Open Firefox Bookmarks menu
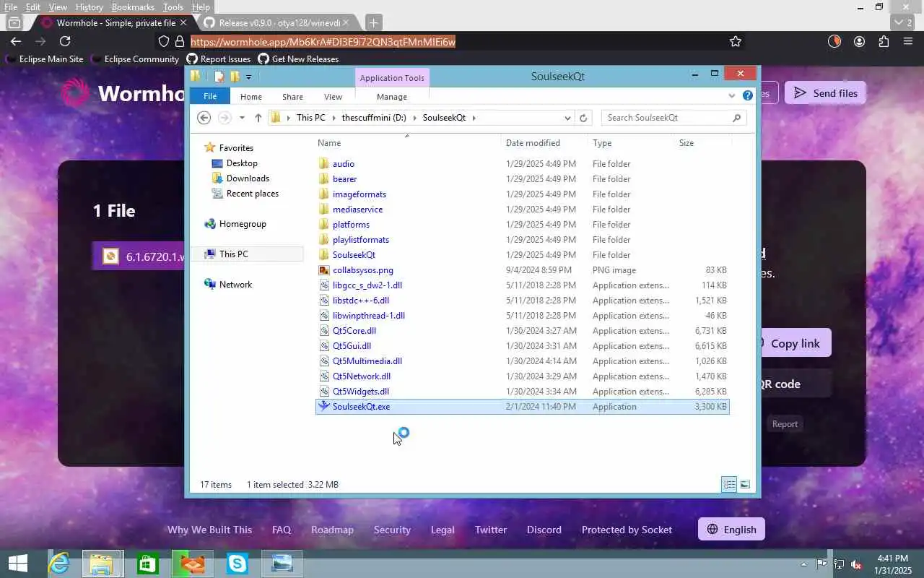The image size is (924, 578). 133,7
